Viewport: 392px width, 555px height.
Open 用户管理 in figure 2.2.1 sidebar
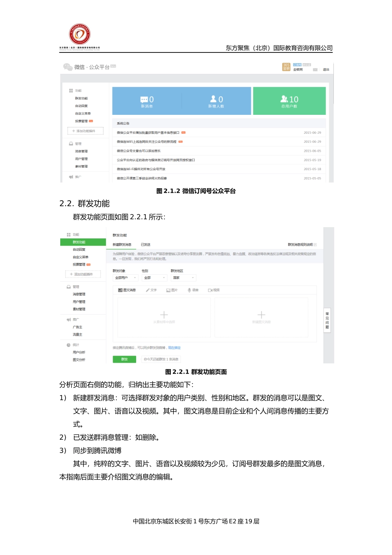click(x=79, y=301)
